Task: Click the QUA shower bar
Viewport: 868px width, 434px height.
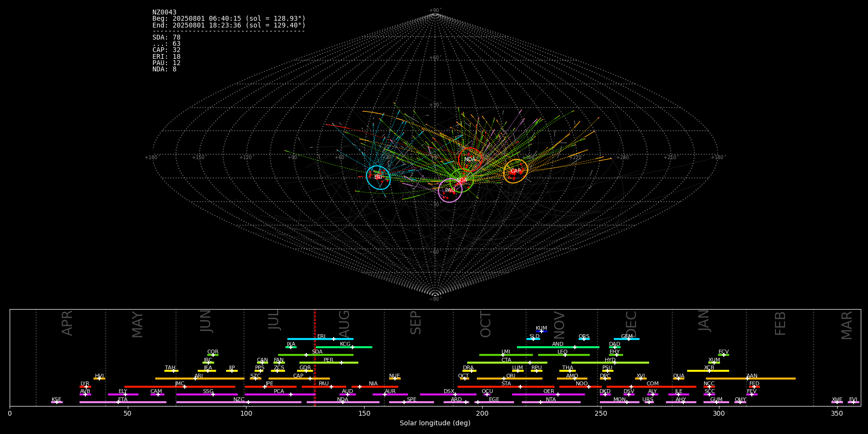Action: point(678,379)
